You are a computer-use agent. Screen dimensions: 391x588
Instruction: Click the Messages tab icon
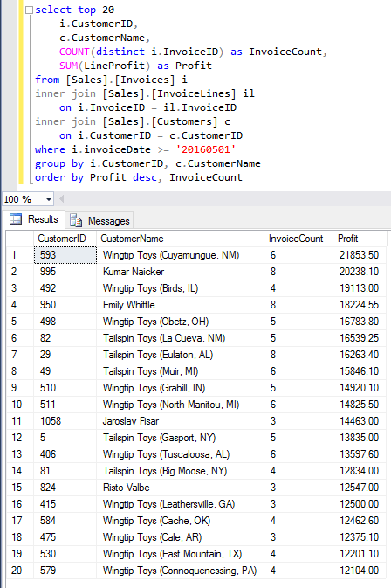(x=76, y=221)
